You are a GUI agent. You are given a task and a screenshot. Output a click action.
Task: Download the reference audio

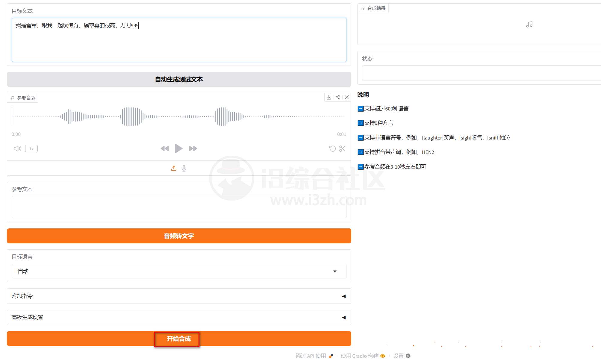pos(329,97)
